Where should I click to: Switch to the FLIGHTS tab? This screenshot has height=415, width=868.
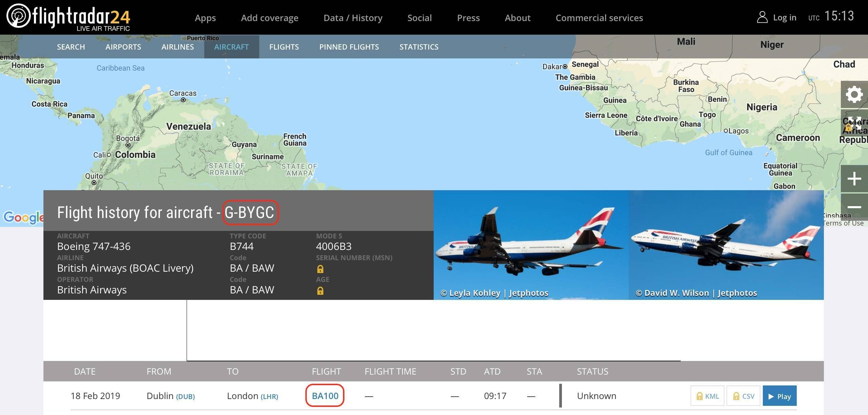(x=284, y=47)
